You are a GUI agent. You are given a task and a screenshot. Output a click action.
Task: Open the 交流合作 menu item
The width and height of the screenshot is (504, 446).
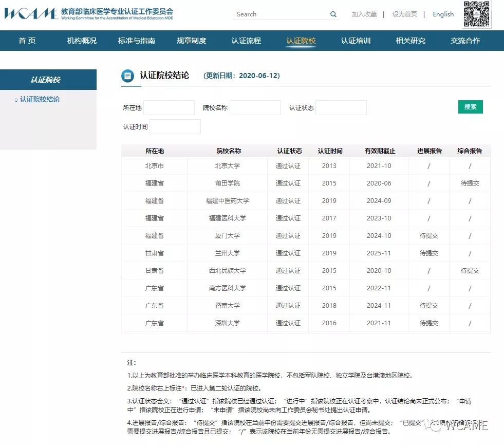click(x=465, y=41)
